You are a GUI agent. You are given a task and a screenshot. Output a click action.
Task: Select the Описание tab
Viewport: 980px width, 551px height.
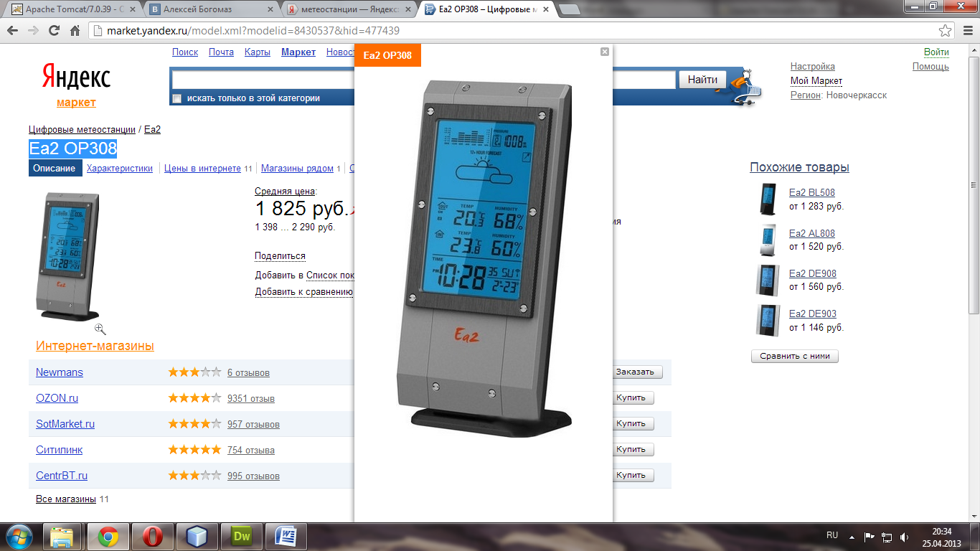tap(54, 169)
